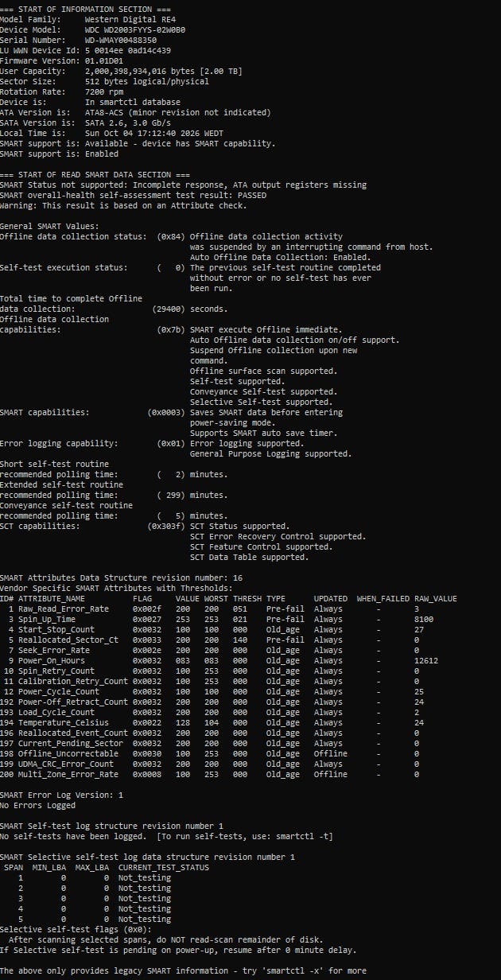Click 'General Purpose Logging supported.' line

[270, 453]
